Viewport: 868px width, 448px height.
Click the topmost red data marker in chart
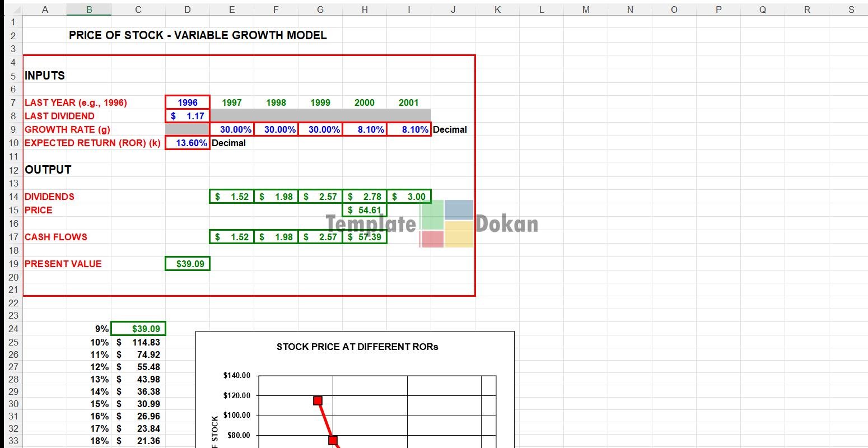[x=318, y=400]
